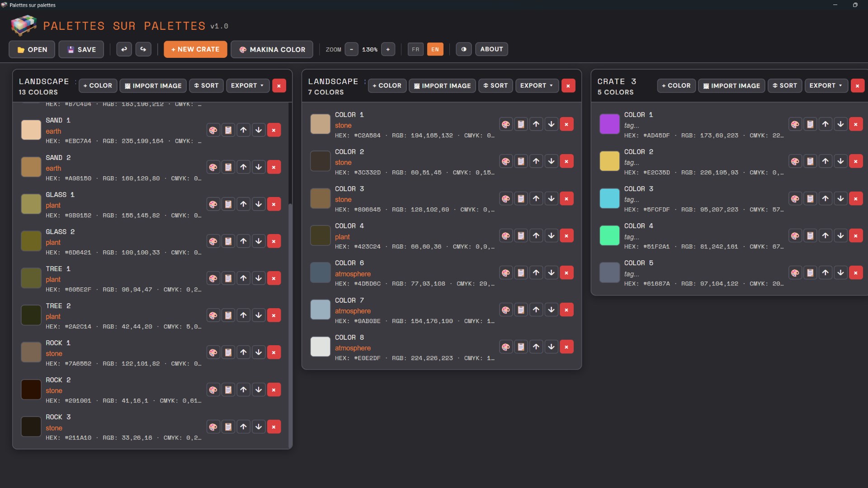Switch language to FR
Viewport: 868px width, 488px height.
[415, 49]
